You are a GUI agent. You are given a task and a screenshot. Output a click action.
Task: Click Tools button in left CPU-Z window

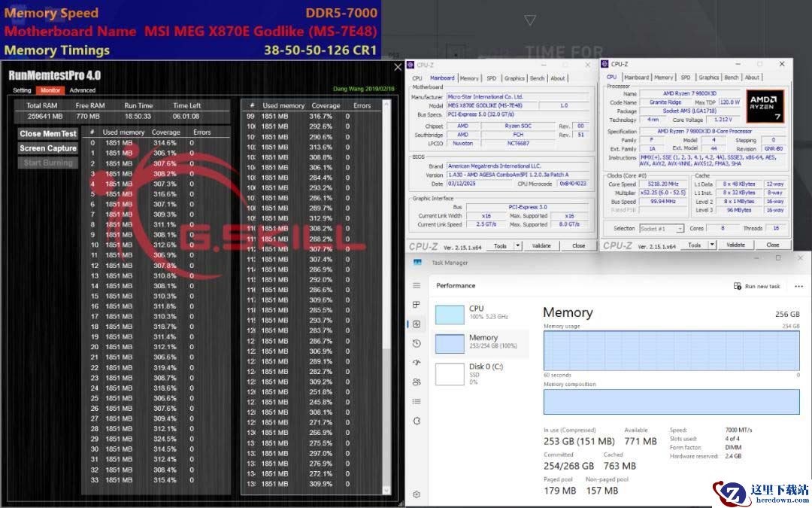point(500,245)
